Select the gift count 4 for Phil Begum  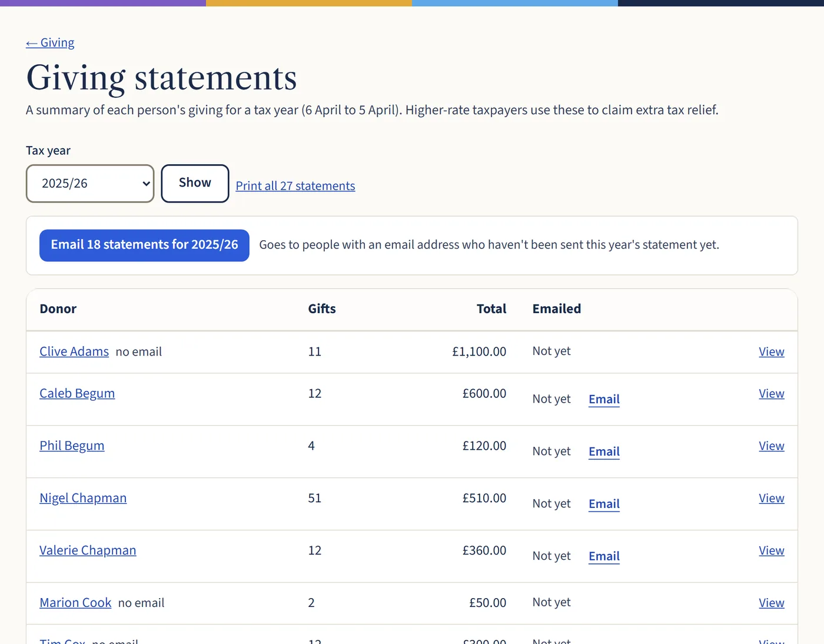click(311, 446)
